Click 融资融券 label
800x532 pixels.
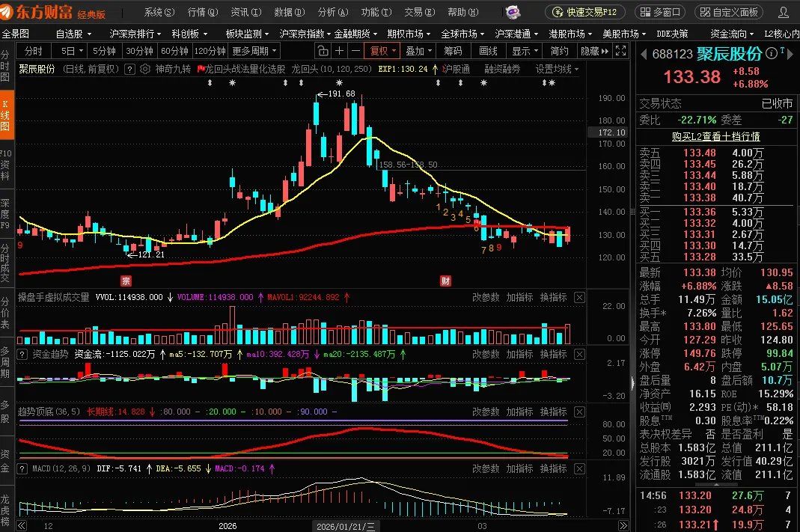click(502, 69)
